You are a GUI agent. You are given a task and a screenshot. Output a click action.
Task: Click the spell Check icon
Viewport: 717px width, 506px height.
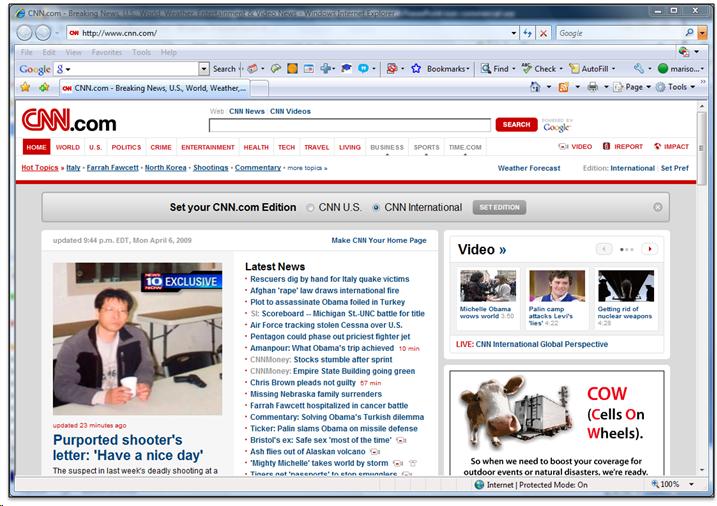click(527, 69)
